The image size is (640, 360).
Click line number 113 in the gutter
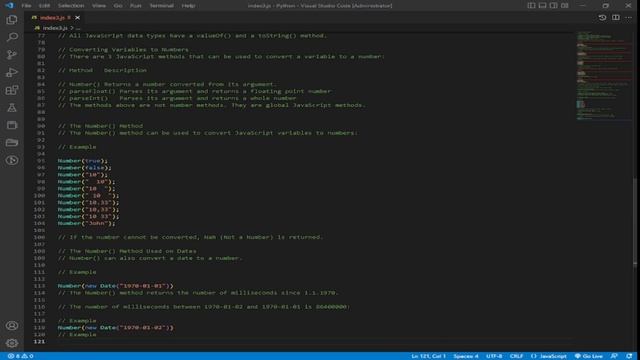(40, 286)
